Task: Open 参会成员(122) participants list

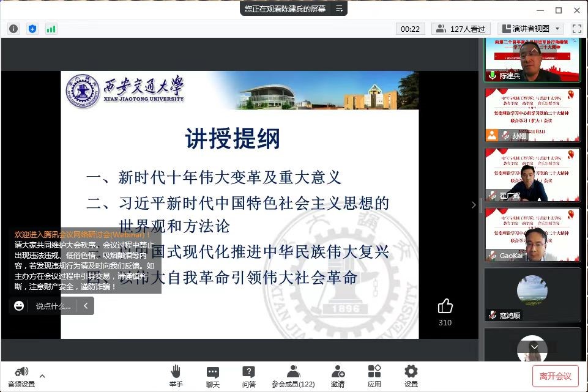Action: click(x=293, y=375)
